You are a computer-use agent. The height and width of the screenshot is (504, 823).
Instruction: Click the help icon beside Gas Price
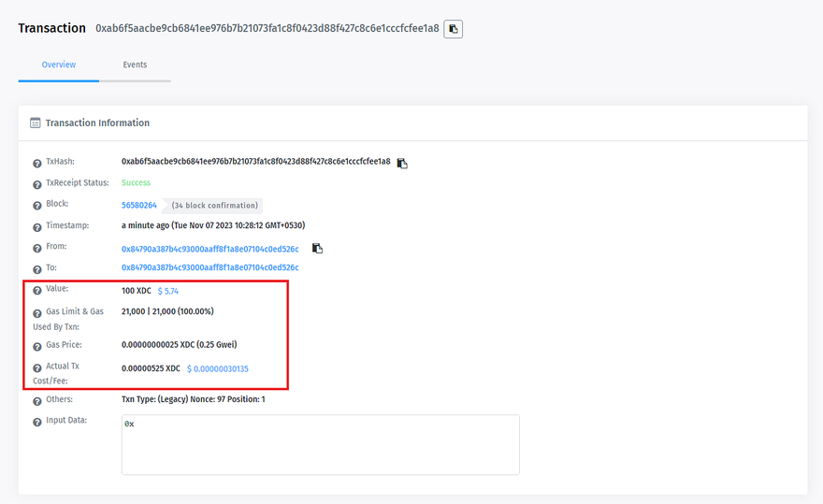37,346
